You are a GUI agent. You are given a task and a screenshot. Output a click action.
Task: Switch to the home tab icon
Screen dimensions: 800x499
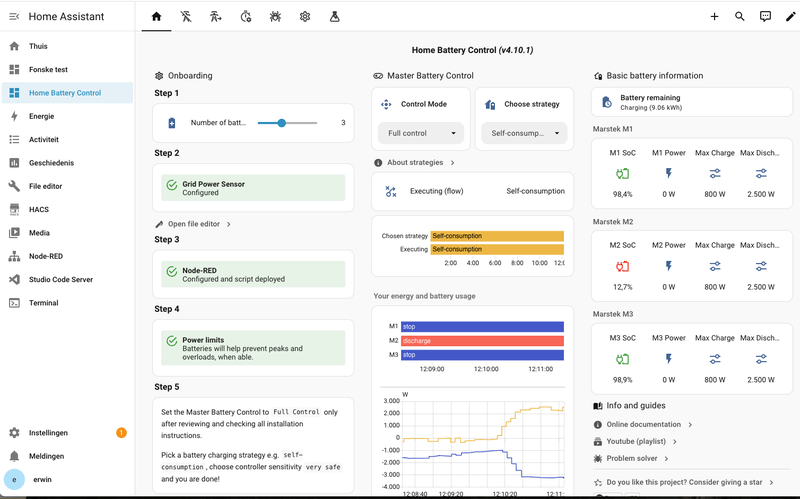(x=156, y=17)
